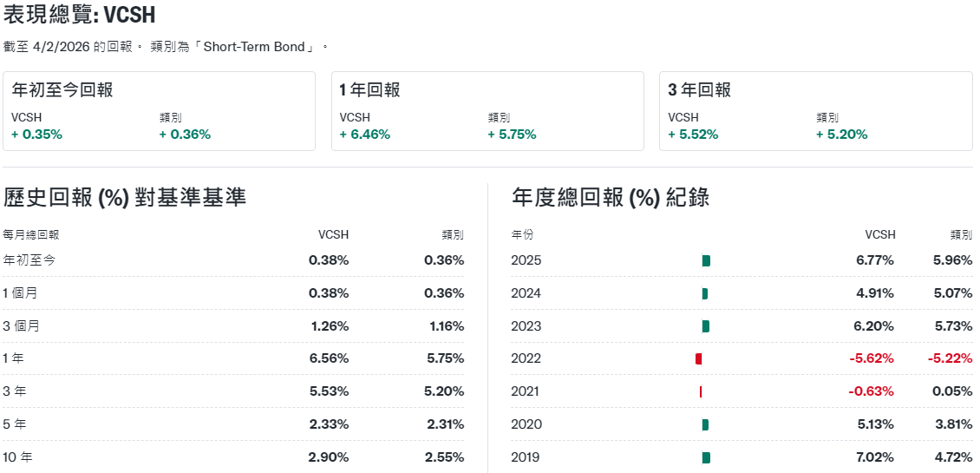Viewport: 980px width, 473px height.
Task: Click the 年度總回報 (%) 紀錄 heading
Action: tap(611, 198)
